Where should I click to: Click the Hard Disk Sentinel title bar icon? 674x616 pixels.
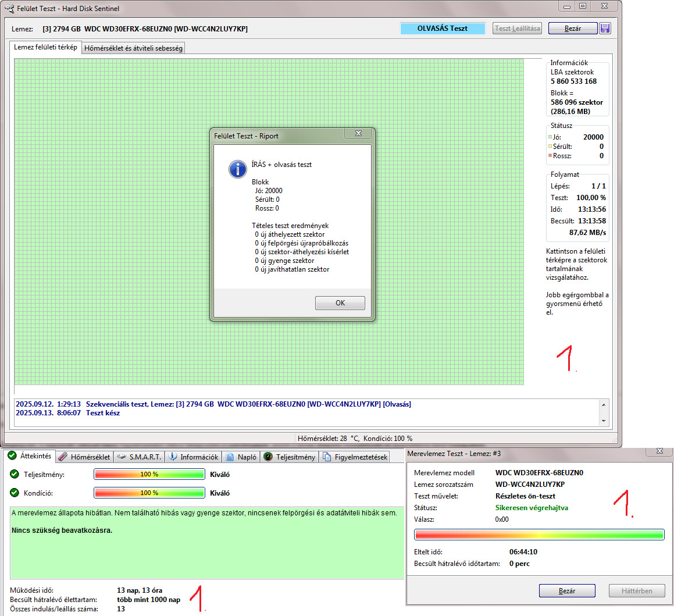pyautogui.click(x=9, y=8)
